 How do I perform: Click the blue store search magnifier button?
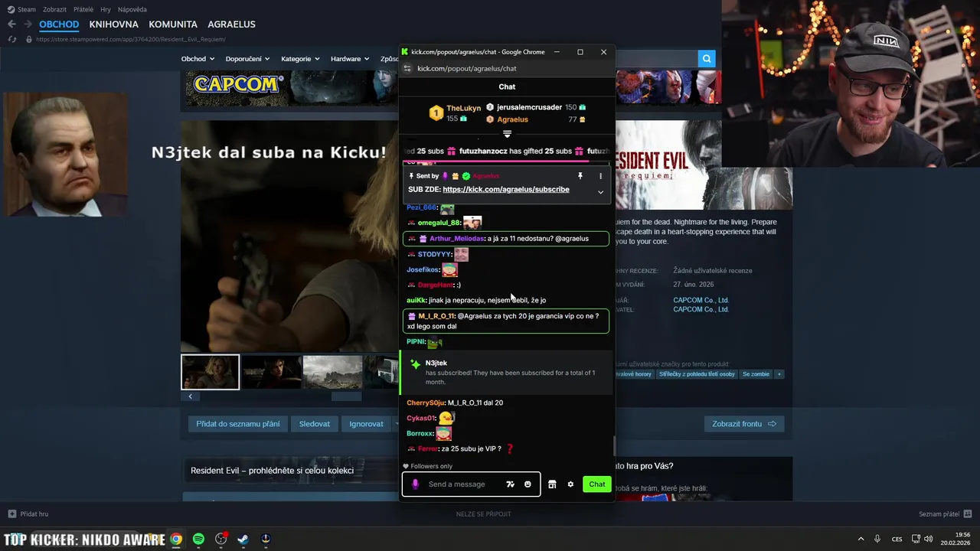tap(706, 58)
